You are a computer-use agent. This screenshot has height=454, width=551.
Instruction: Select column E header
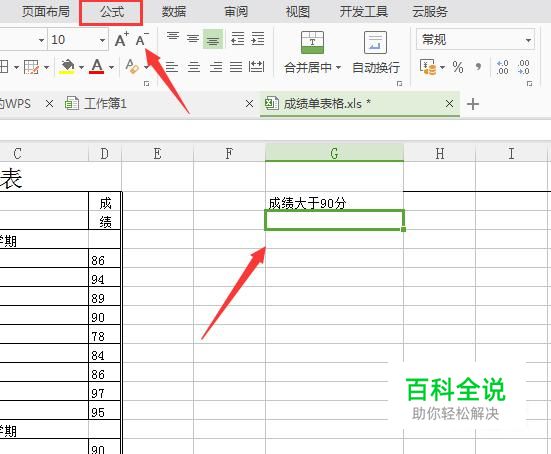click(x=157, y=153)
